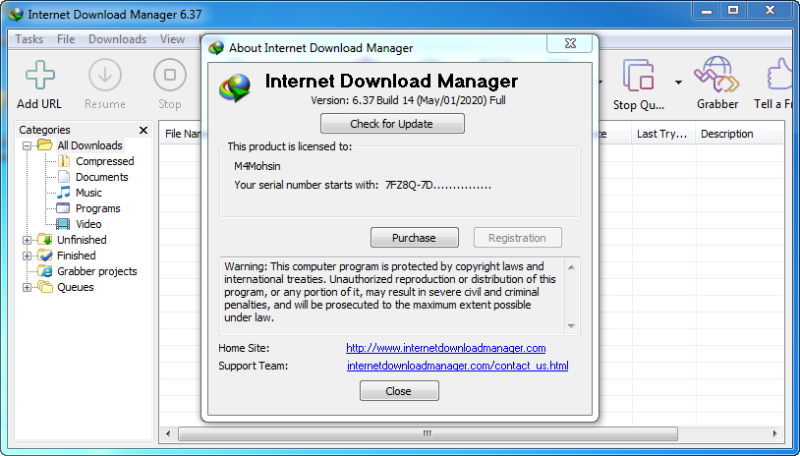
Task: Click the Stop toolbar icon
Action: point(169,75)
